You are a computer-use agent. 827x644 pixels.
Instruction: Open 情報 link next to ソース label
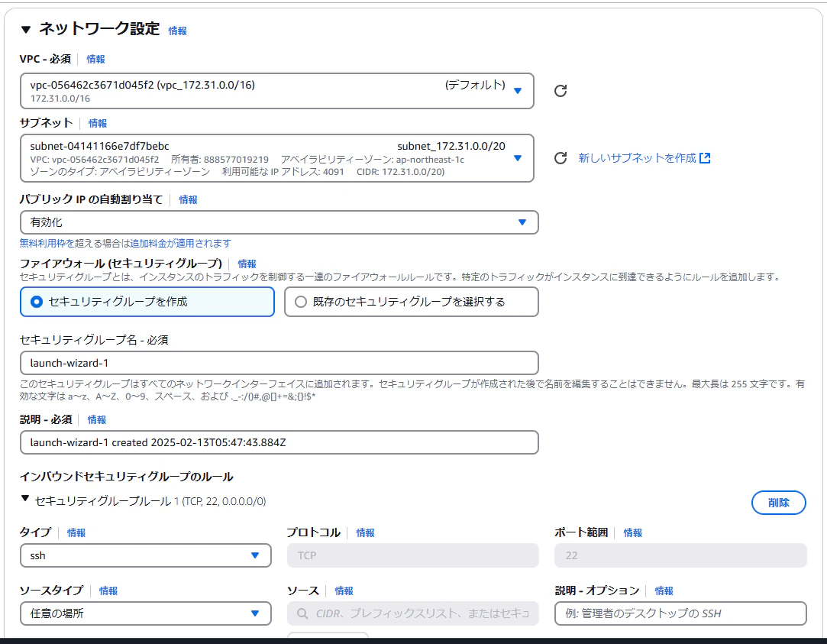[x=344, y=591]
